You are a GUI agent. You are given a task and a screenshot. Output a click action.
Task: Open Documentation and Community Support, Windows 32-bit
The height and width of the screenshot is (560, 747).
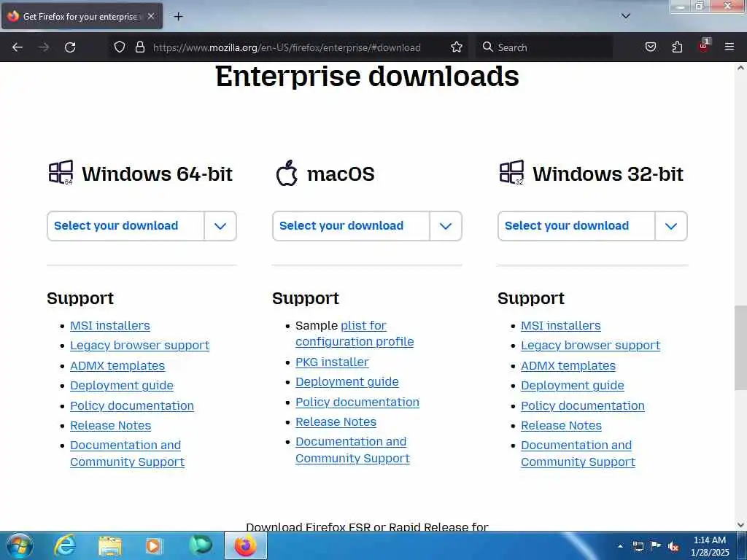point(578,454)
